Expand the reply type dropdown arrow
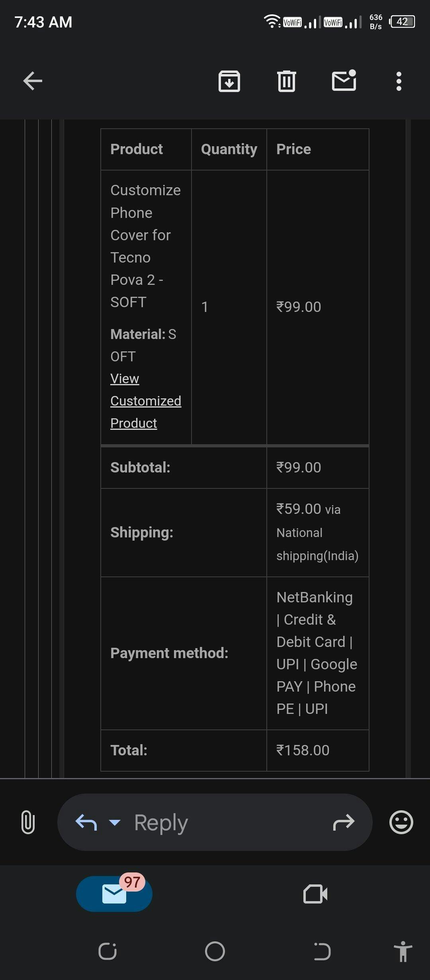Screen dimensions: 430x980 [x=115, y=822]
